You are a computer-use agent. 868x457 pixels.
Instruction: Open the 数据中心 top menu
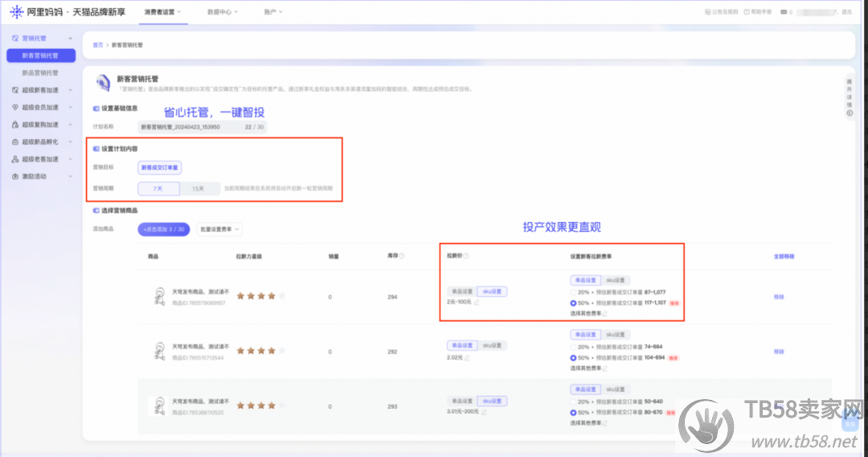tap(223, 11)
